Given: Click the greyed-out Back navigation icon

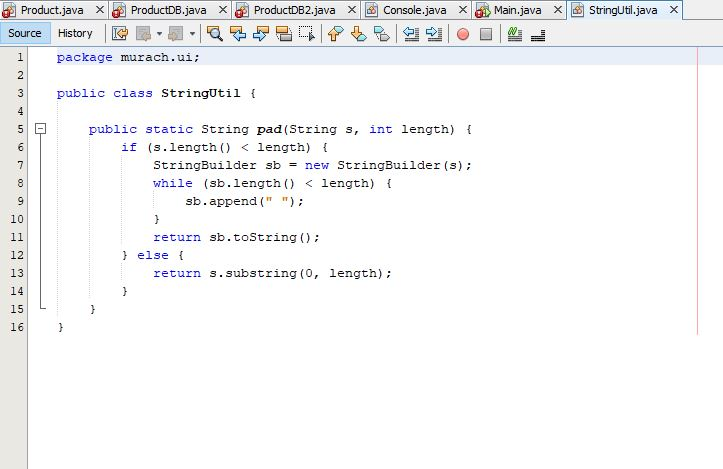Looking at the screenshot, I should coord(143,34).
